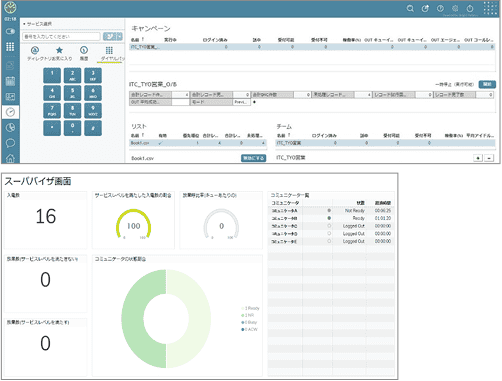Click the minus button below the team table
Screen dimensions: 502x381
[x=489, y=158]
